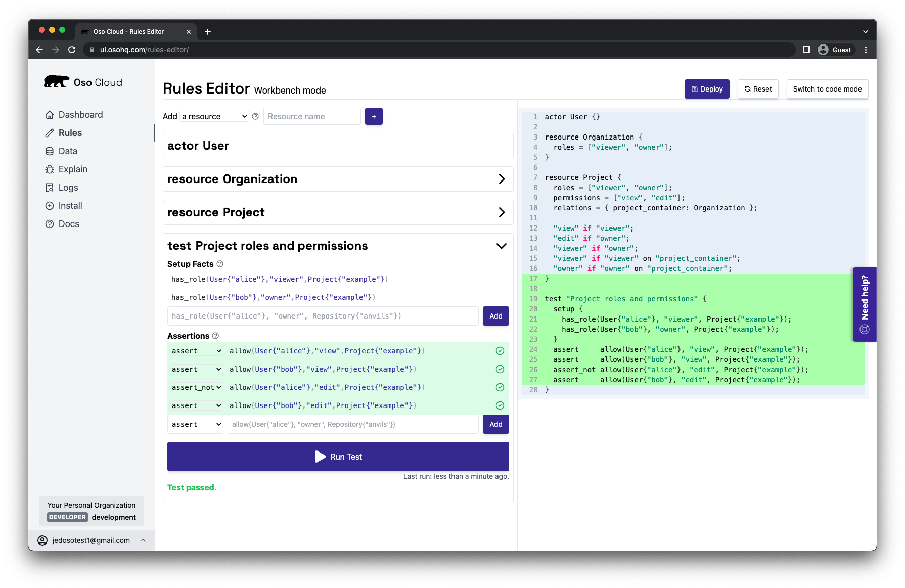Screen dimensions: 905x588
Task: Open the Dashboard page
Action: pyautogui.click(x=80, y=115)
